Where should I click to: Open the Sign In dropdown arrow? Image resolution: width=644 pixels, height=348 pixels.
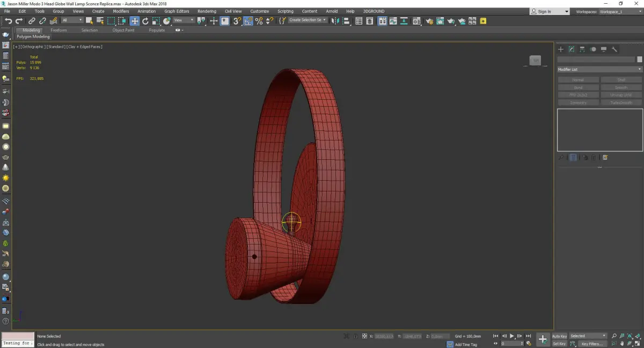click(x=567, y=11)
